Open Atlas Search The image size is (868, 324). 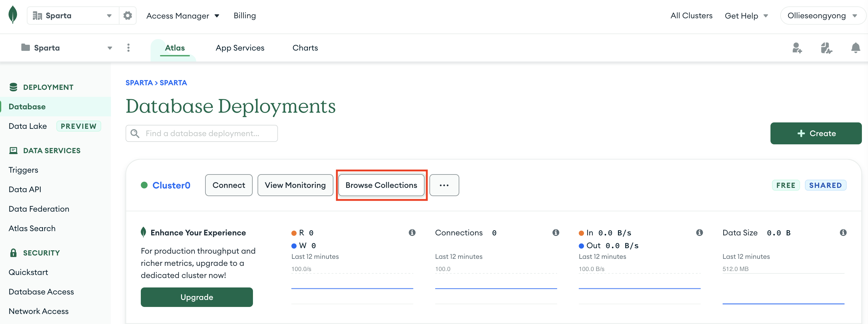coord(32,228)
